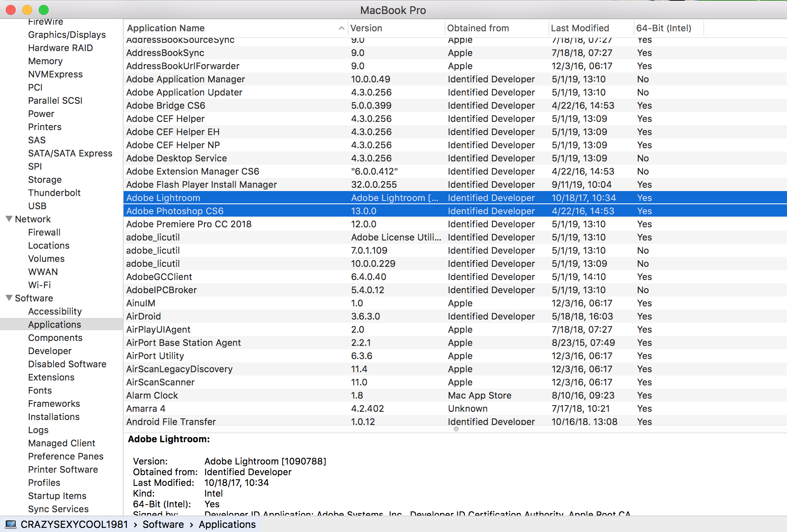Click the computer icon in path bar
The image size is (787, 532).
coord(11,524)
